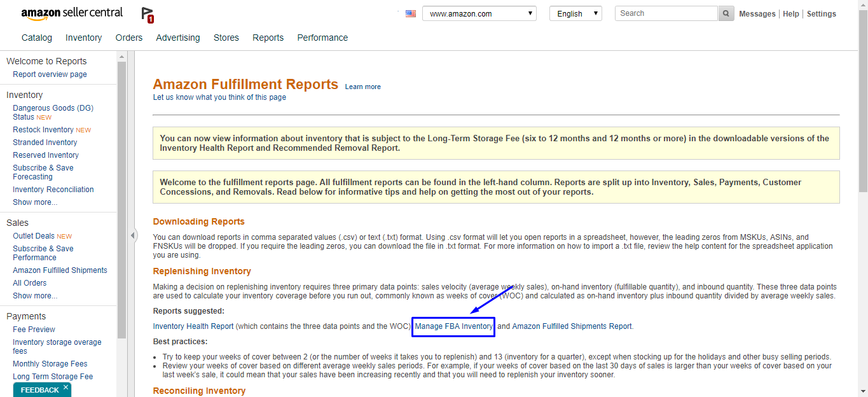Open the All Orders report
The image size is (868, 397).
pos(30,283)
